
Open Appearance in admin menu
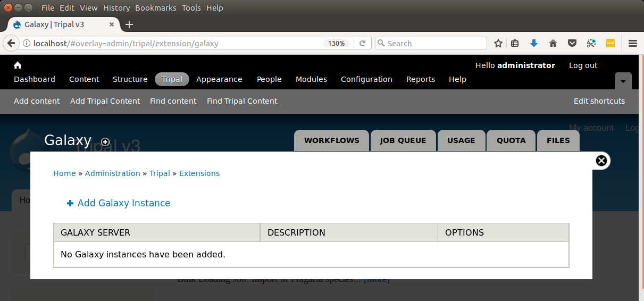click(219, 79)
